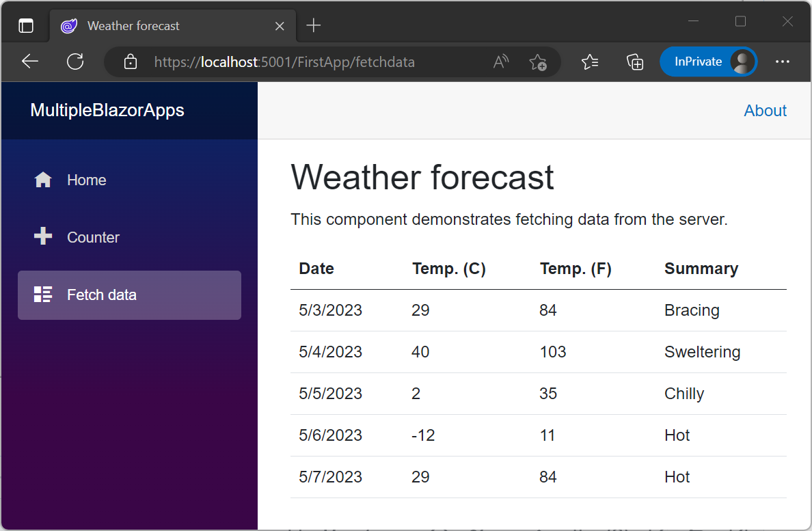Add this page to favorites
The width and height of the screenshot is (812, 531).
click(x=539, y=62)
